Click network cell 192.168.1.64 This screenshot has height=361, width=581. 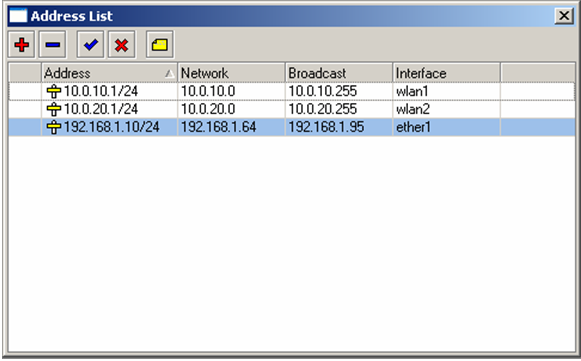tap(231, 127)
